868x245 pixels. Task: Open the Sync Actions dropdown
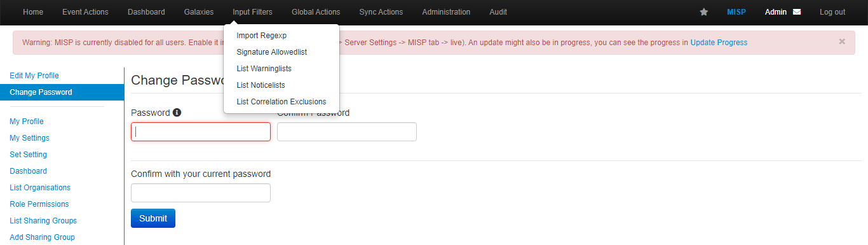click(x=381, y=12)
